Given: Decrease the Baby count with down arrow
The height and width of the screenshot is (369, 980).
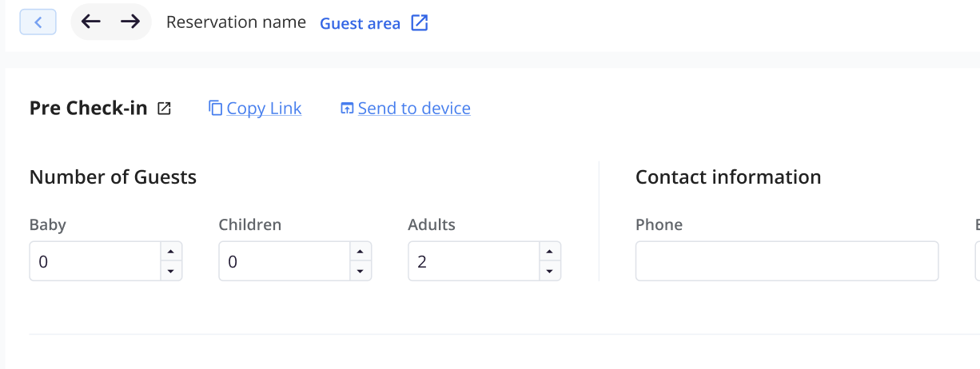Looking at the screenshot, I should [x=170, y=271].
